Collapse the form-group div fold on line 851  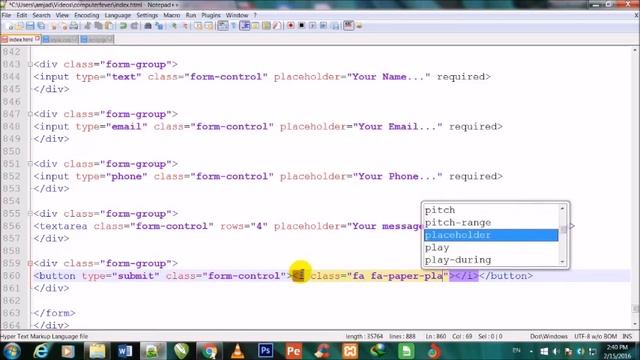30,164
